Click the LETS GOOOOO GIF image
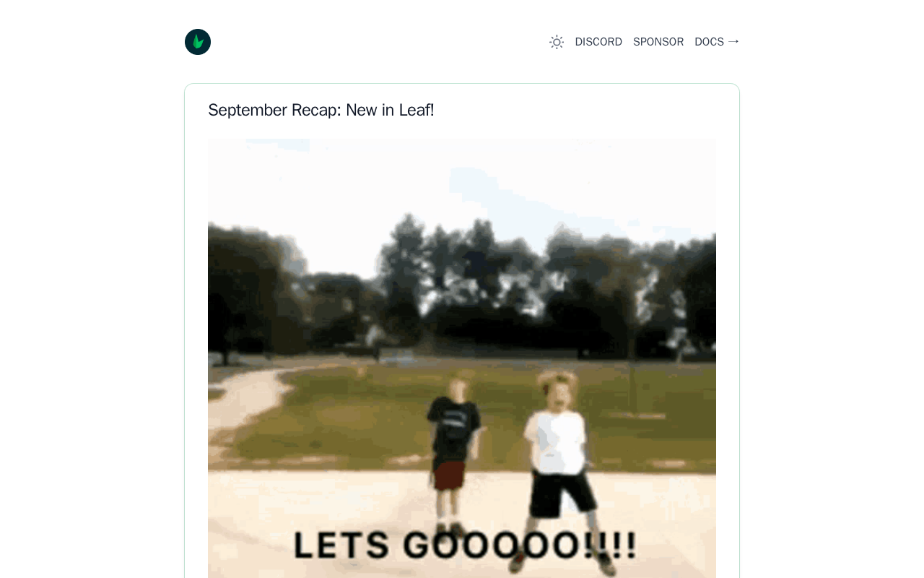Viewport: 924px width, 578px height. pyautogui.click(x=462, y=358)
